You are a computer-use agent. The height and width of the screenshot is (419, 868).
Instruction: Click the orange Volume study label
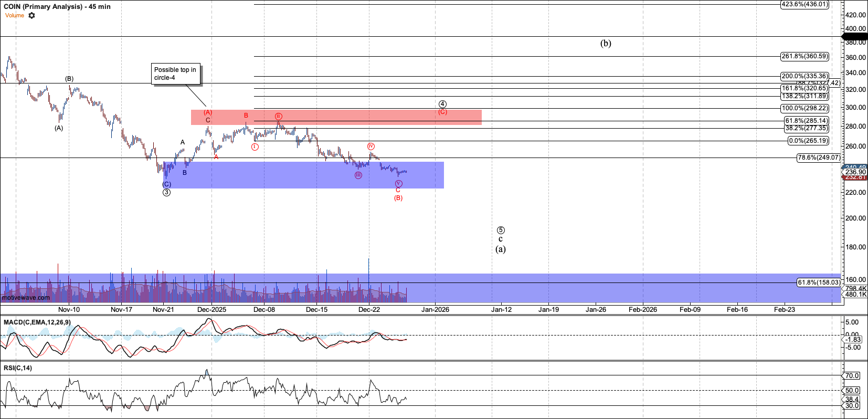point(15,16)
